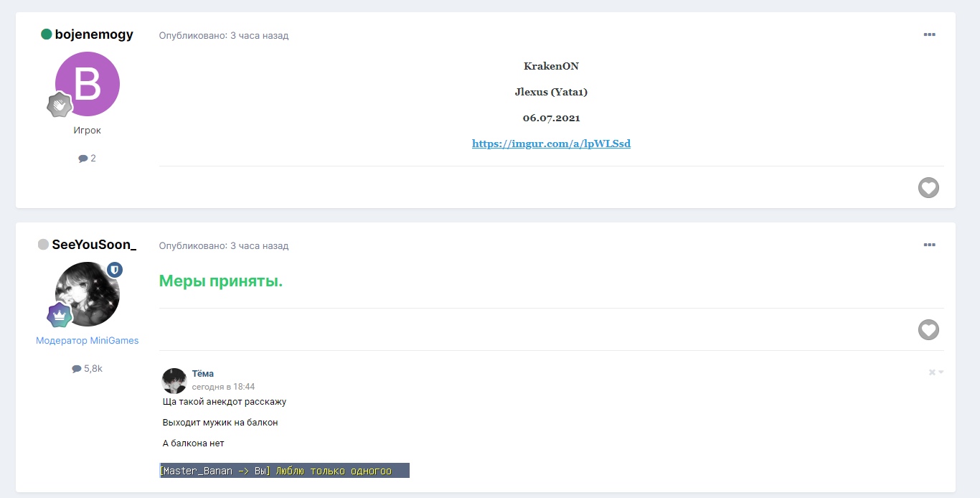Open options menu on bojenemogy's post
The height and width of the screenshot is (498, 980).
tap(929, 35)
